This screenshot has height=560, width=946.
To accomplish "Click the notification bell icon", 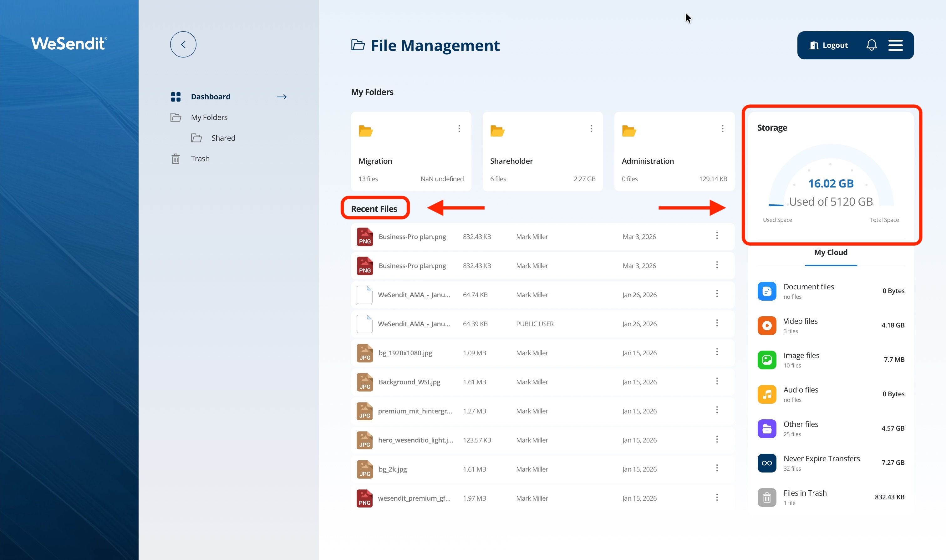I will point(871,45).
